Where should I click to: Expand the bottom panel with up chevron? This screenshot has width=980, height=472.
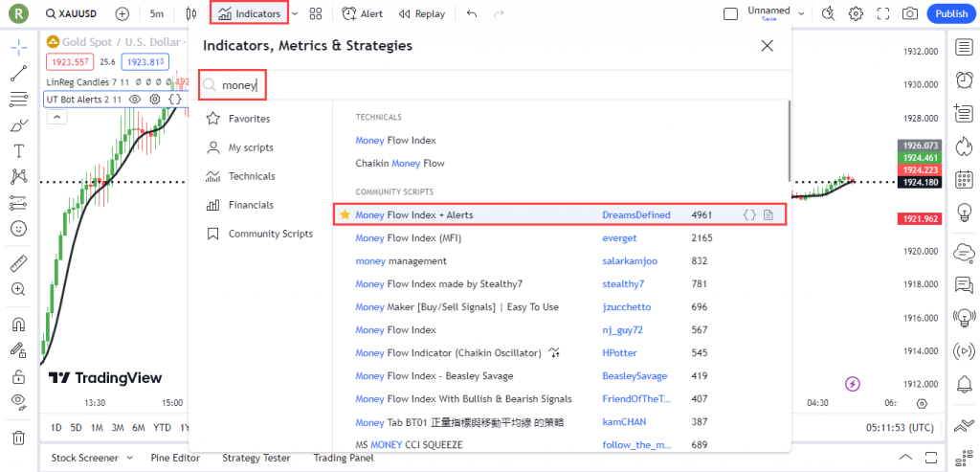(905, 457)
